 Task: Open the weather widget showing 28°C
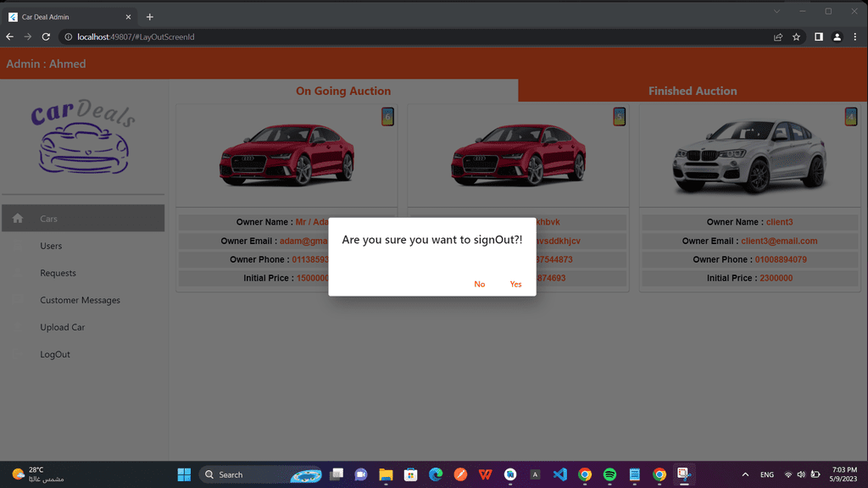[x=37, y=474]
